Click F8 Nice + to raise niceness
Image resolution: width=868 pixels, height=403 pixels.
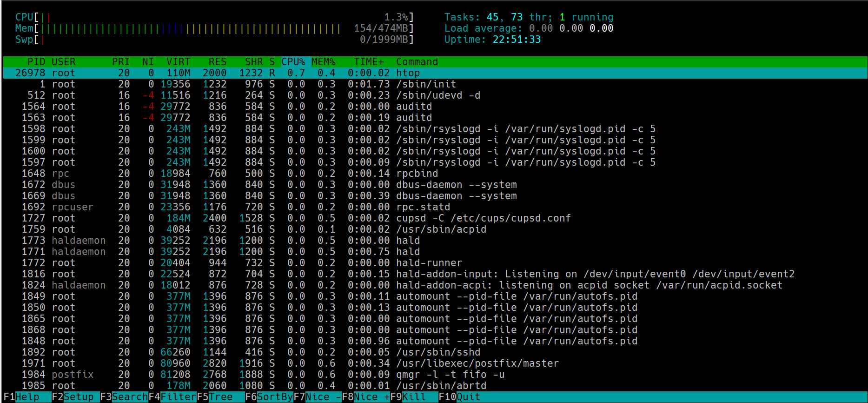click(365, 397)
